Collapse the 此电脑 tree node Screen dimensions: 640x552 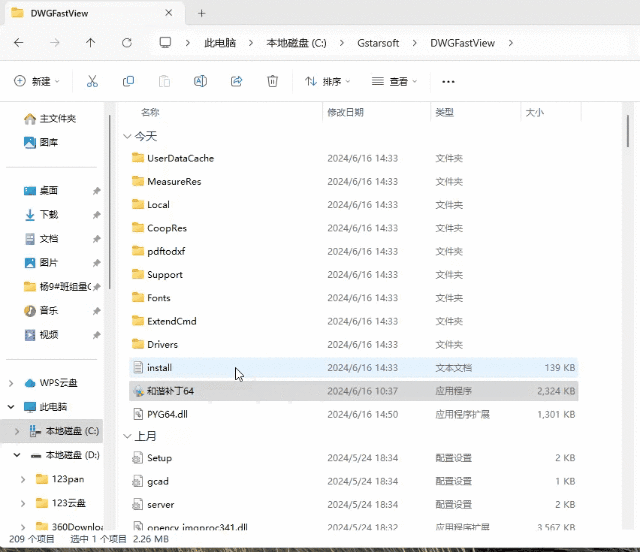pos(11,407)
